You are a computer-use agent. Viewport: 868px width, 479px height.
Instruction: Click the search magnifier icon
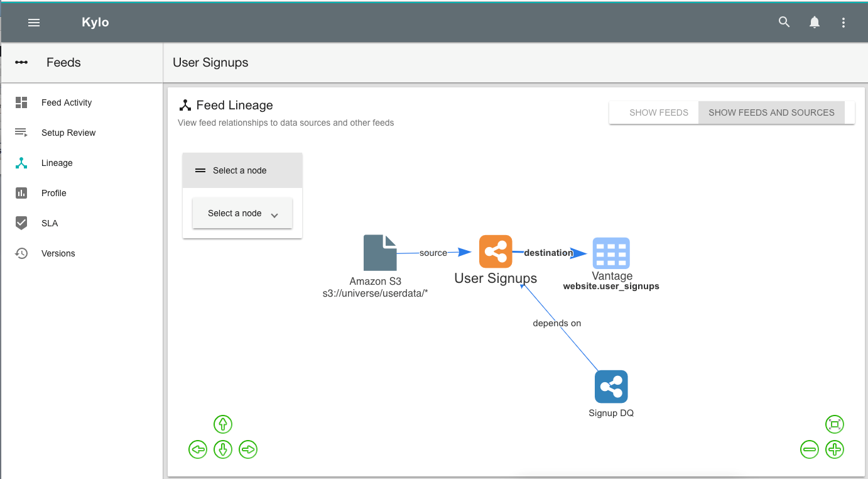(784, 23)
